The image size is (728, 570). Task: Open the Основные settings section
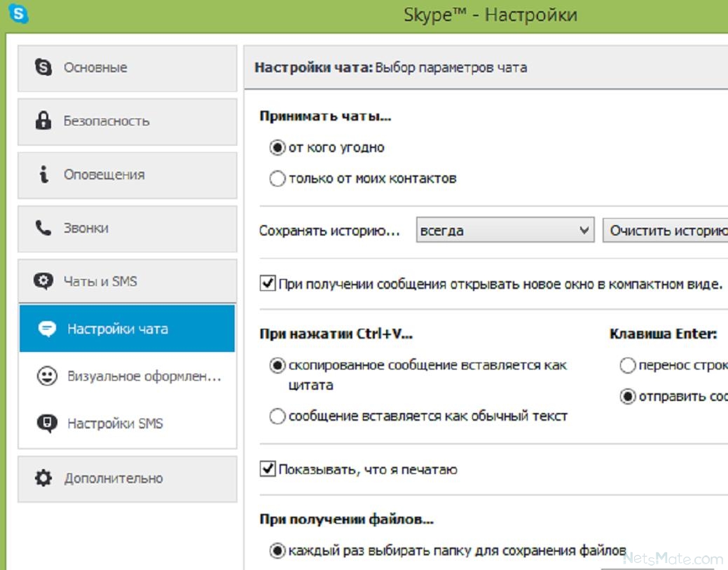(x=128, y=68)
